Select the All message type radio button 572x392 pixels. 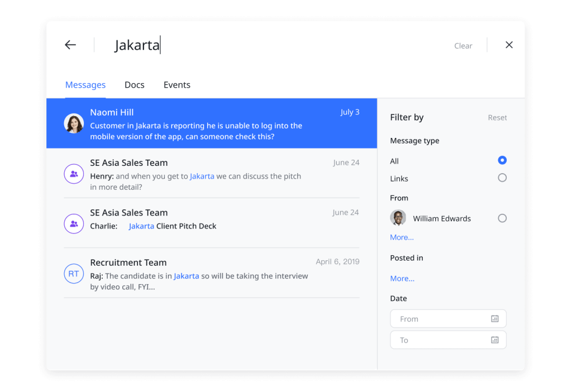tap(502, 161)
